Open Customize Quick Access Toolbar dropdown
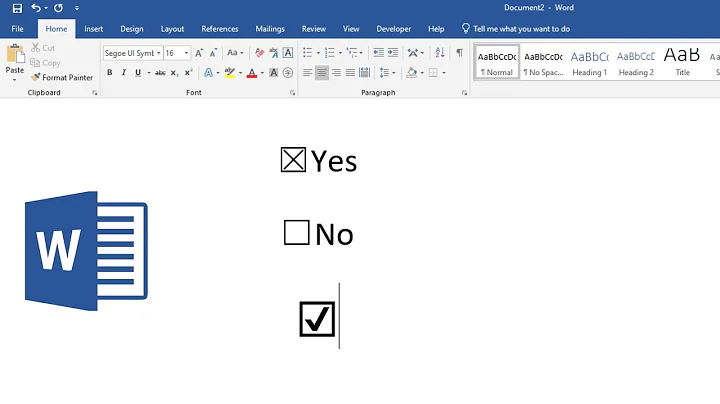This screenshot has width=720, height=404. [x=77, y=8]
